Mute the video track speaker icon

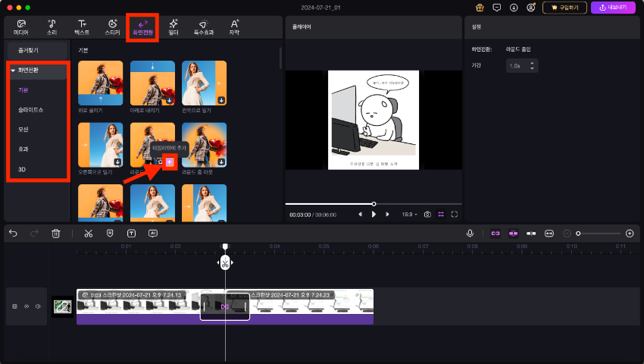tap(38, 306)
